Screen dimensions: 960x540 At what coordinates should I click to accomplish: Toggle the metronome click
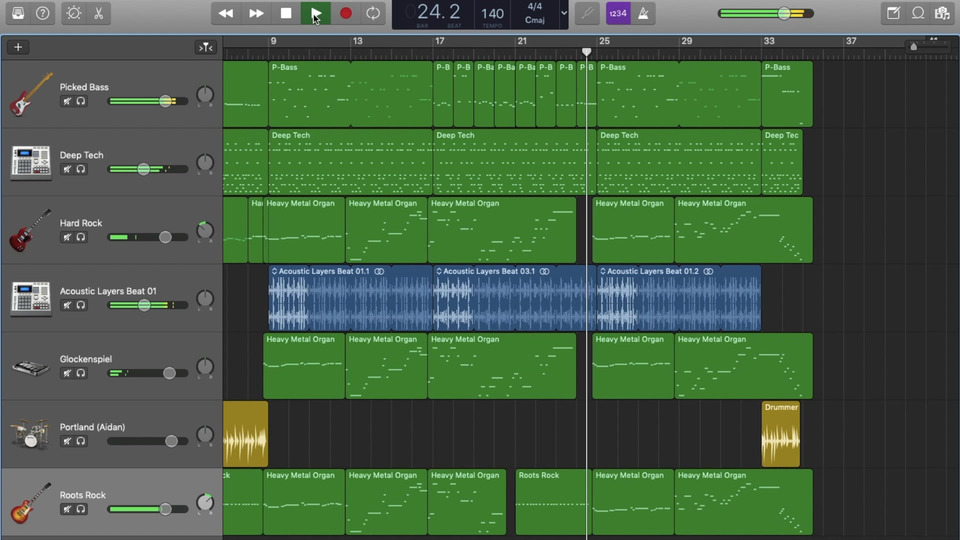[643, 13]
